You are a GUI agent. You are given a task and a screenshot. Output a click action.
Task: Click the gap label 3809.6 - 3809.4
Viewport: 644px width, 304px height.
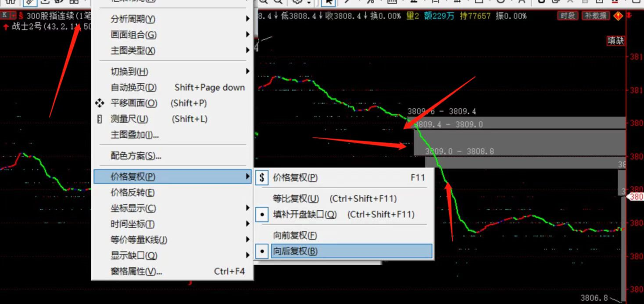(x=441, y=112)
